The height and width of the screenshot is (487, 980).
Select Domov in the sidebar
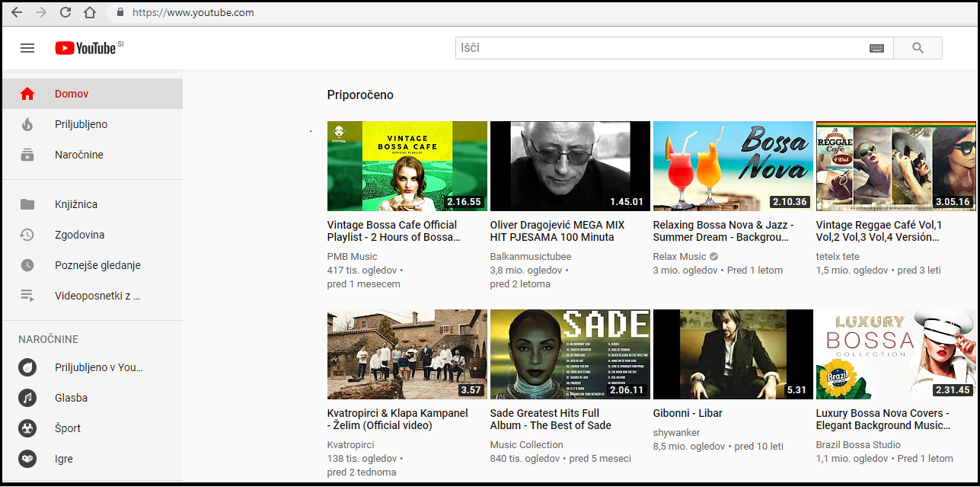click(x=92, y=94)
